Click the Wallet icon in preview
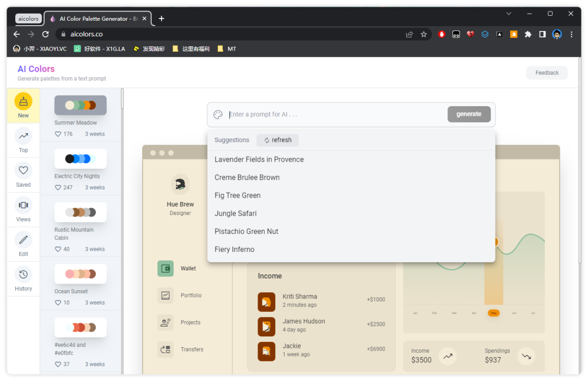588x381 pixels. 166,268
